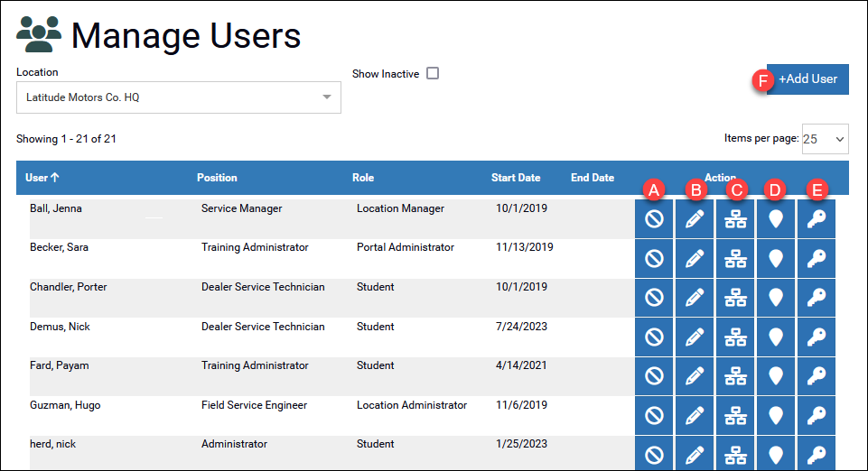This screenshot has height=471, width=868.
Task: Expand the Items per page dropdown
Action: coord(825,139)
